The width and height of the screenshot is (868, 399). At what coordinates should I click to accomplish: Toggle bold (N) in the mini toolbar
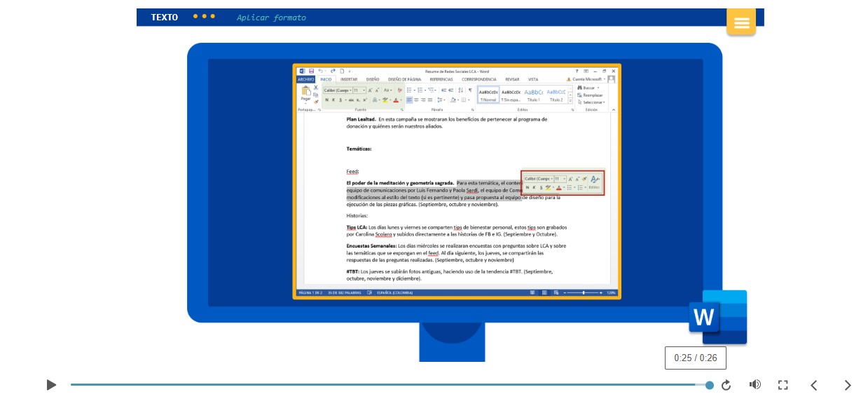coord(527,188)
